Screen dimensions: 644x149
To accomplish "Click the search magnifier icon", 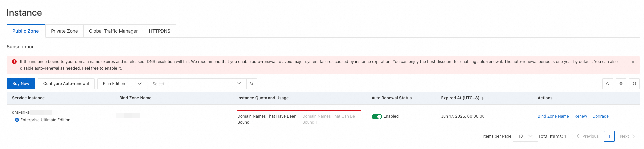I will pyautogui.click(x=252, y=84).
